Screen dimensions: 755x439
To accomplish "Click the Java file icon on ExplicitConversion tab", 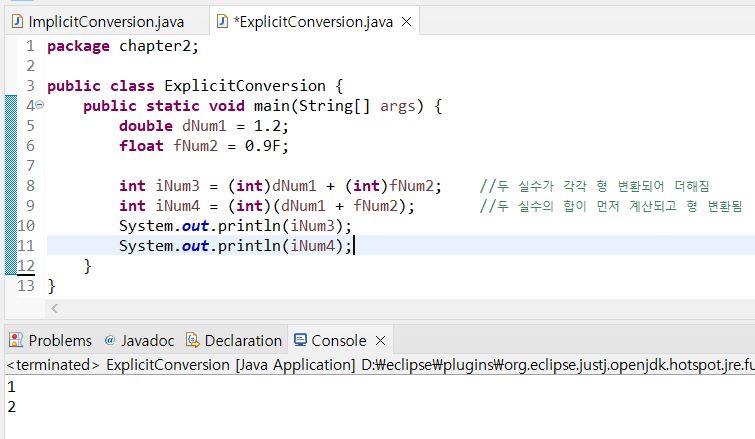I will point(222,21).
